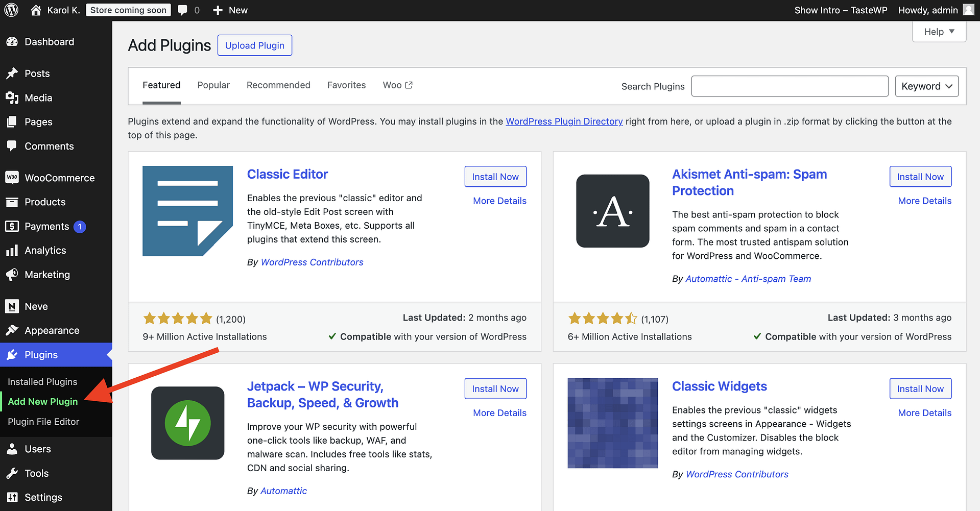Click Akismet's star rating
Viewport: 980px width, 511px height.
603,319
